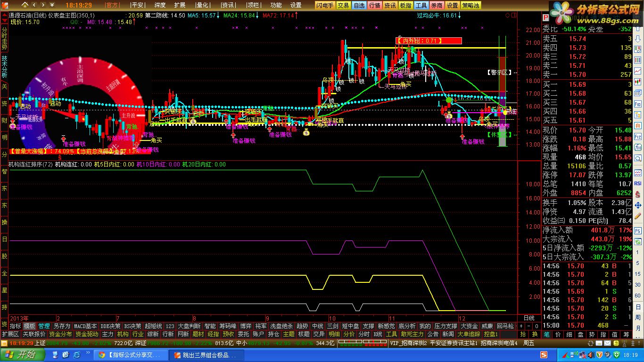Select the 笔 tab under the trade list

[547, 334]
